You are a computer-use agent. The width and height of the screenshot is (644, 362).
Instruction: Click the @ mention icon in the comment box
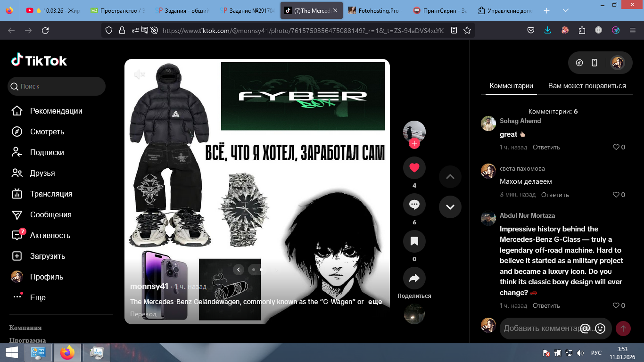point(585,329)
